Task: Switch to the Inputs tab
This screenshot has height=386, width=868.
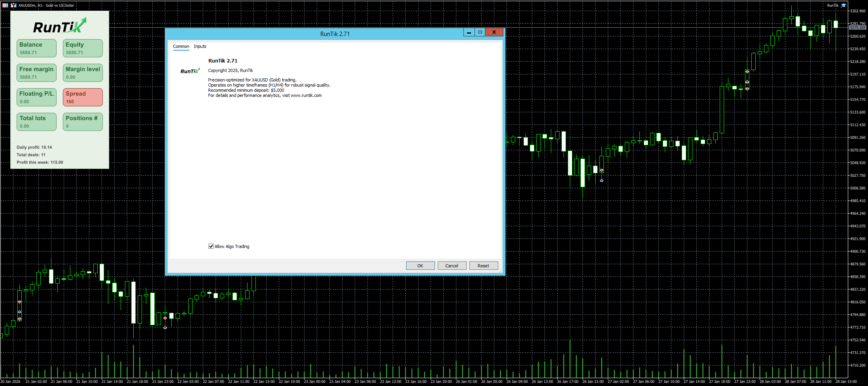Action: [x=200, y=46]
